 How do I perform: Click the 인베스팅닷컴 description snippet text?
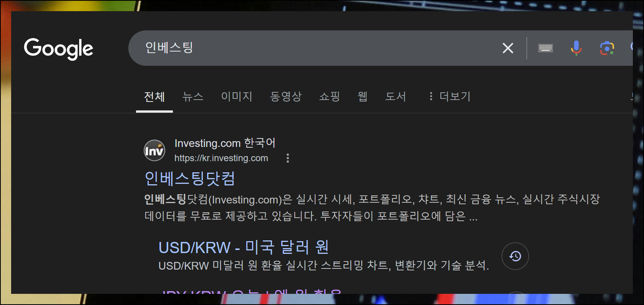click(x=372, y=208)
